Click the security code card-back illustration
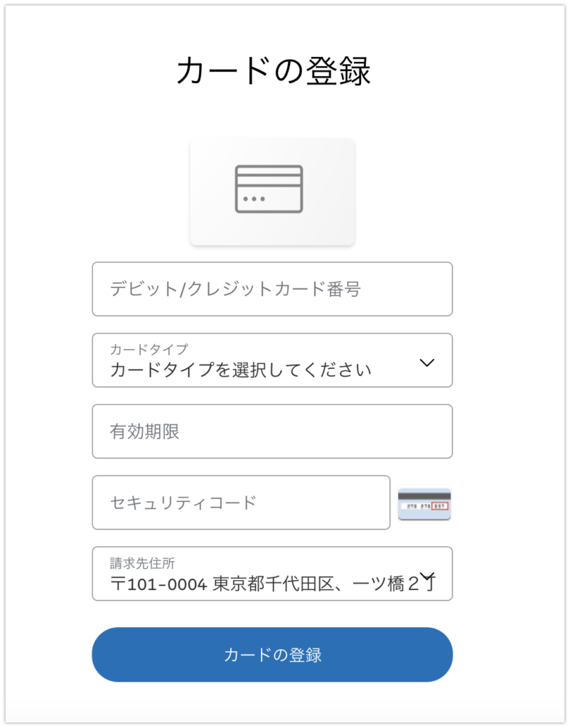This screenshot has width=570, height=728. click(x=424, y=504)
